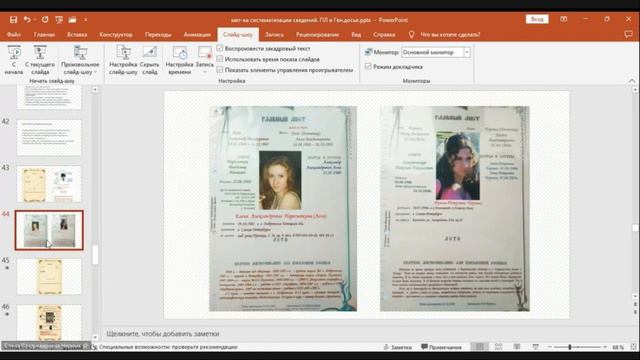Select slide 42 thumbnail

[49, 138]
